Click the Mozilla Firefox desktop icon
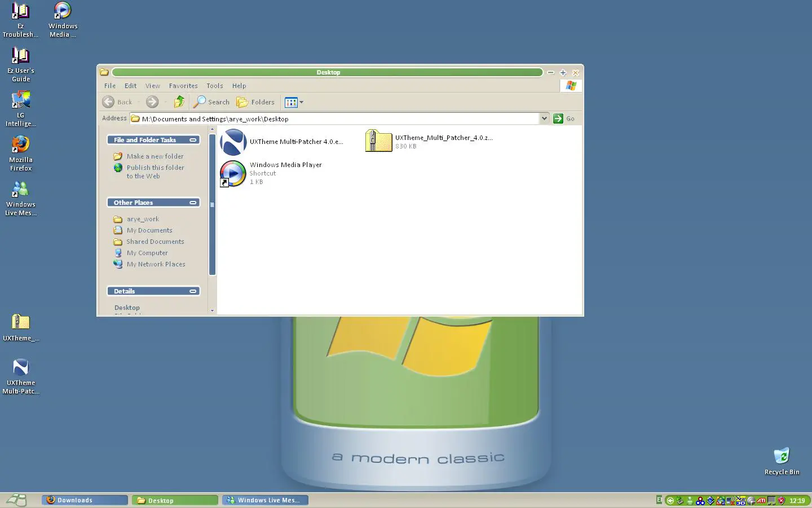Screen dimensions: 812x508 click(x=21, y=152)
